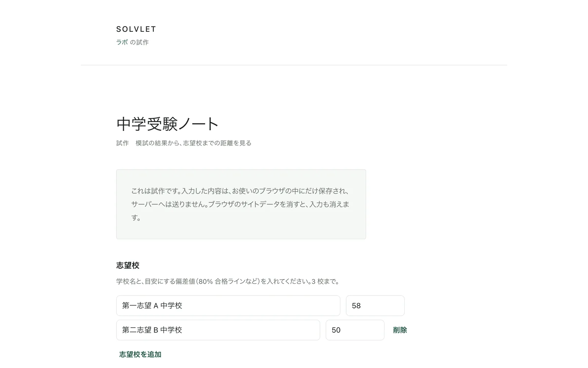Edit the 第一志望 A 中学校 school name field
The image size is (588, 368).
click(x=228, y=305)
